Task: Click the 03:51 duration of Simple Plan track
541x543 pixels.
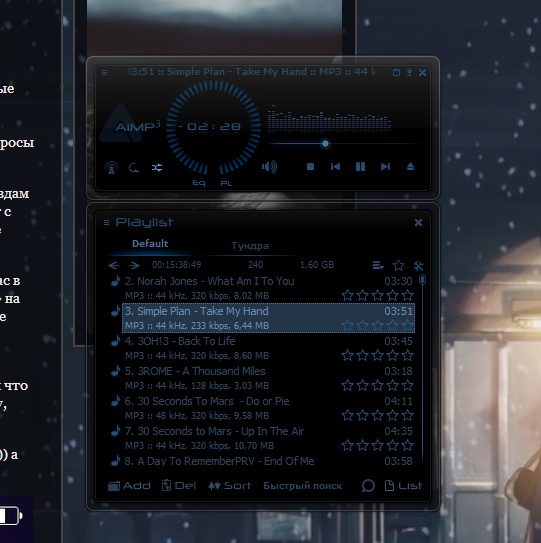Action: tap(398, 311)
